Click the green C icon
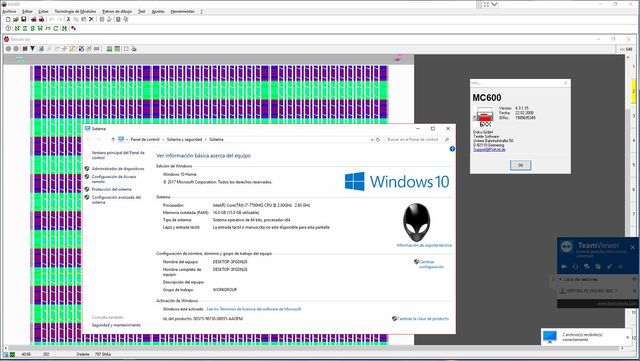Viewport: 640px width, 361px height. pos(56,28)
